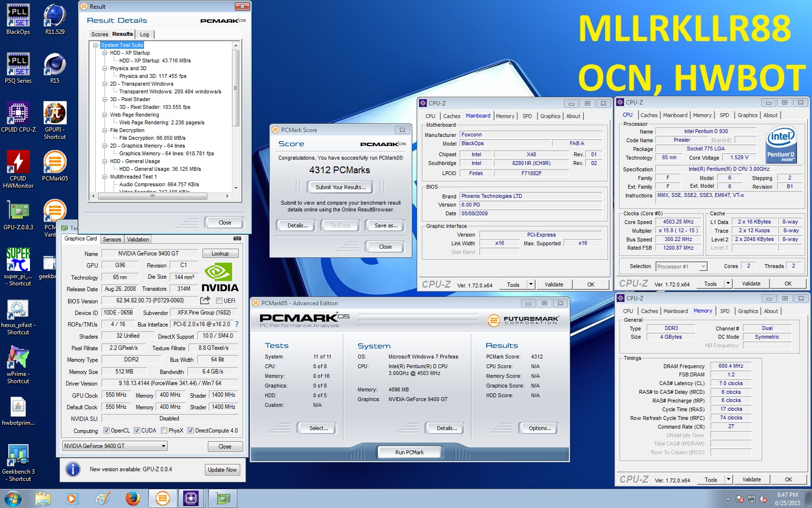This screenshot has height=508, width=812.
Task: Toggle the PhysX checkbox
Action: coord(164,431)
